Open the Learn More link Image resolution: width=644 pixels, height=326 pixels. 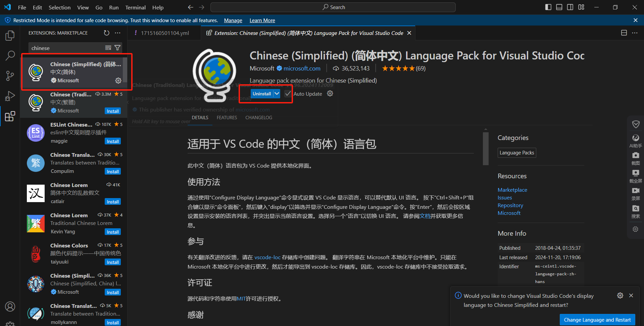[262, 20]
